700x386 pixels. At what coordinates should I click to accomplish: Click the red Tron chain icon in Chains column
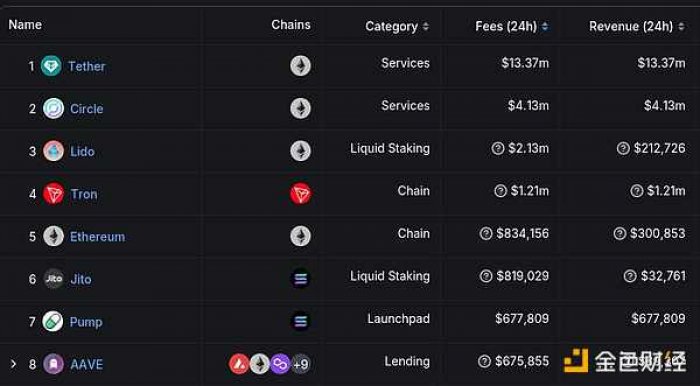300,194
